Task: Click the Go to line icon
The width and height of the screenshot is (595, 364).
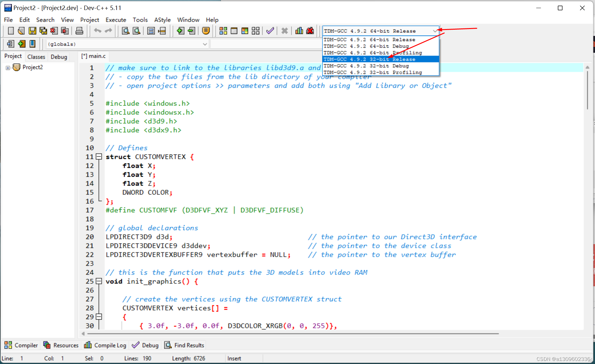Action: click(x=162, y=31)
